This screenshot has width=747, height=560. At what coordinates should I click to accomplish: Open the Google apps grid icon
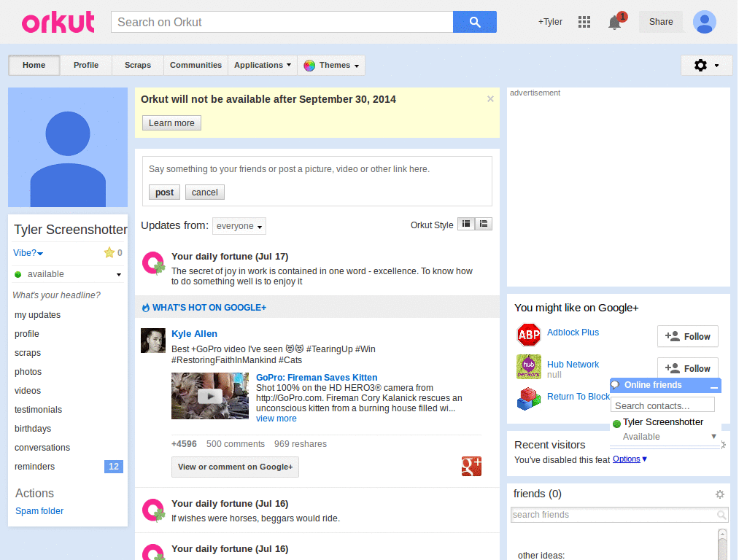(x=584, y=22)
